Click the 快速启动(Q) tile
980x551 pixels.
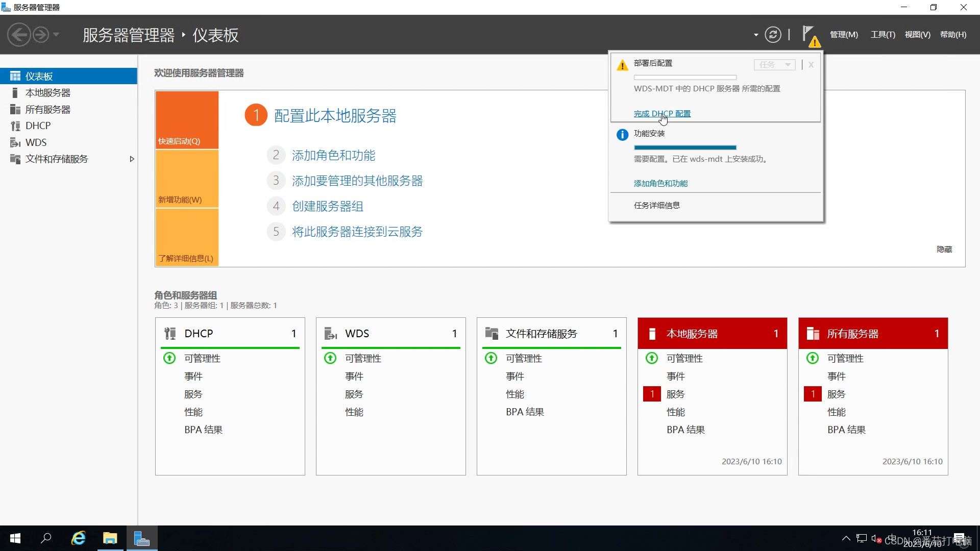pos(187,120)
